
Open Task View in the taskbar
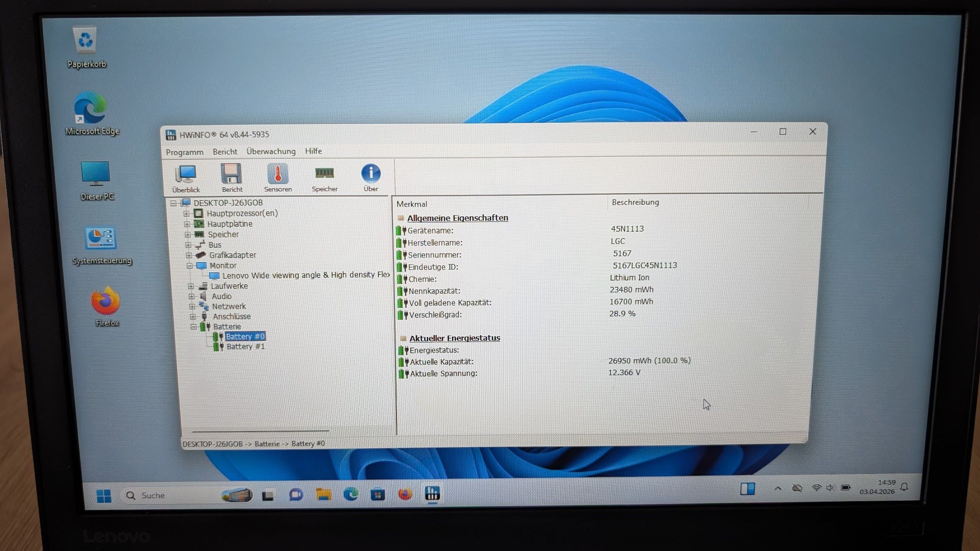coord(268,496)
